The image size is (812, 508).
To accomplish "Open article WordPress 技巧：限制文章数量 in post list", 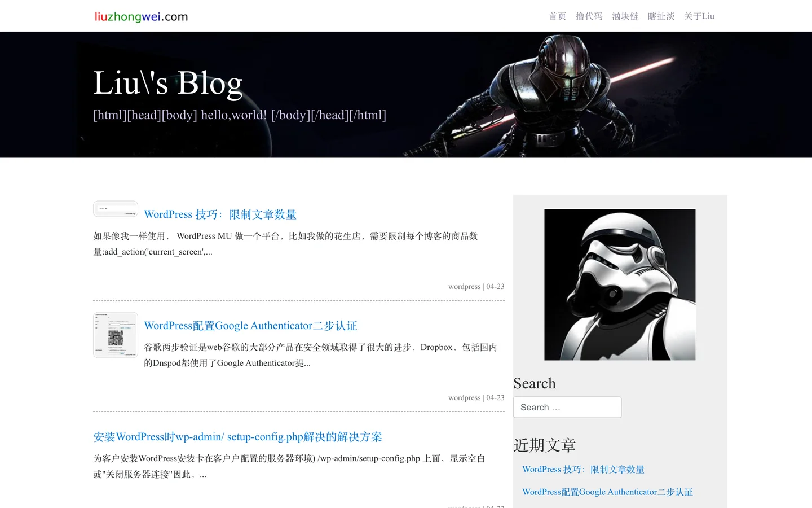I will click(220, 214).
